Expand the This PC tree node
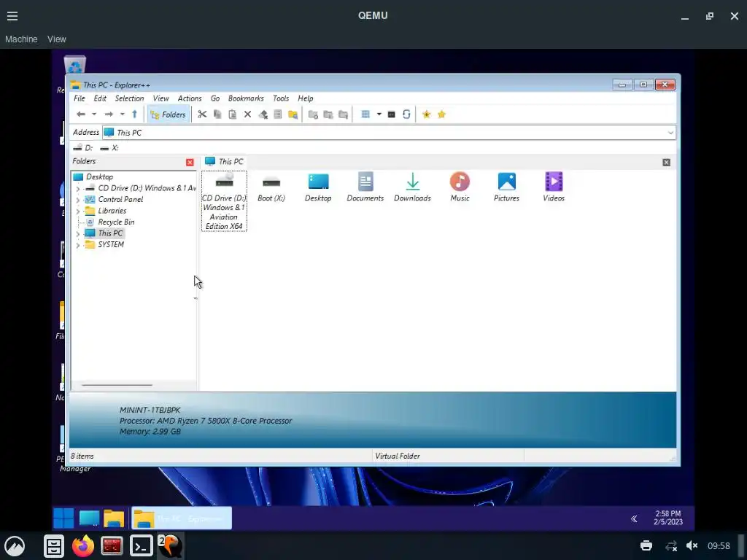 click(78, 233)
